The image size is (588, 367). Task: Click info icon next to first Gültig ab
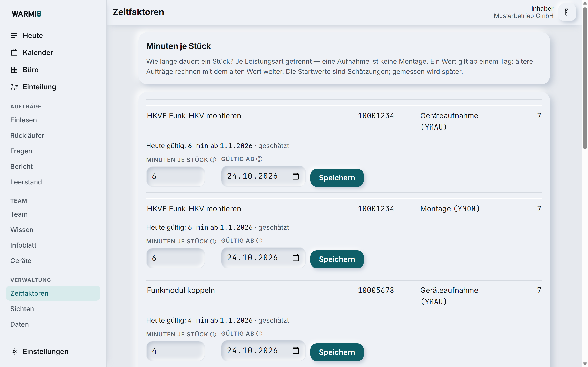pos(259,159)
